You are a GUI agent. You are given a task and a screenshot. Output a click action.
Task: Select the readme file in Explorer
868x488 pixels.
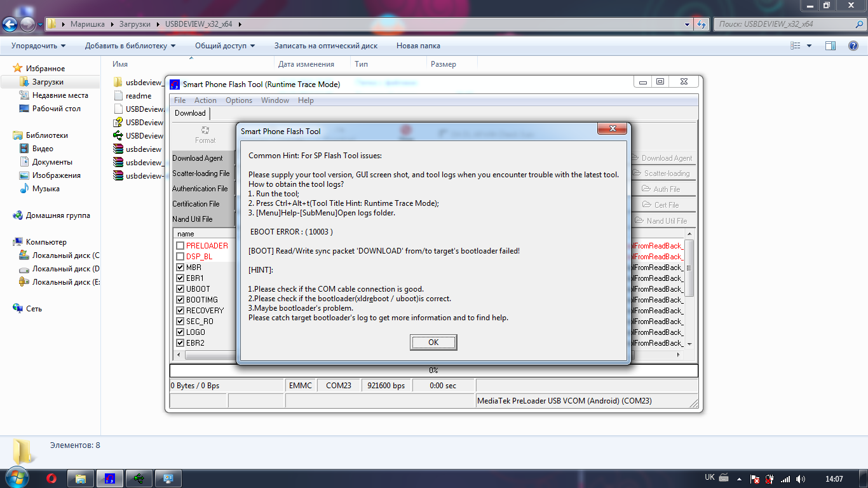pyautogui.click(x=138, y=96)
